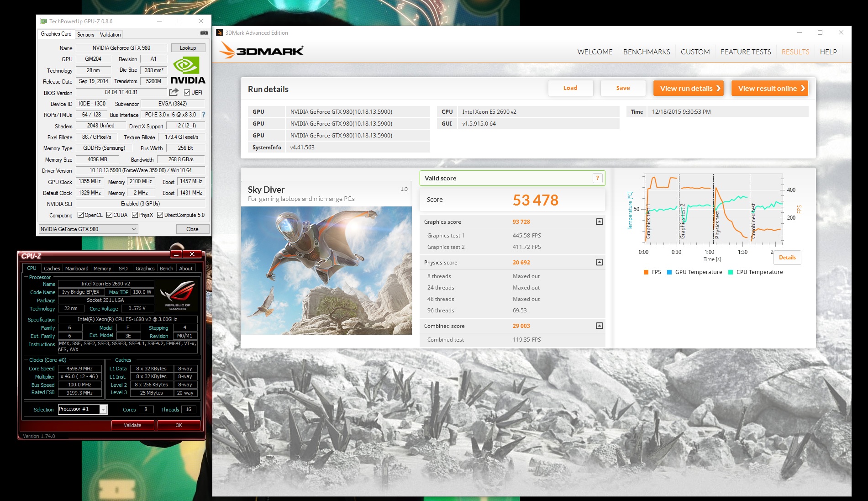
Task: Click the Load button in Run details
Action: [x=570, y=88]
